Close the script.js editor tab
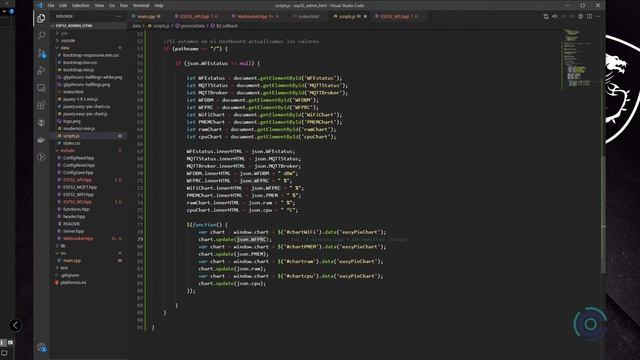The height and width of the screenshot is (360, 640). (x=365, y=16)
